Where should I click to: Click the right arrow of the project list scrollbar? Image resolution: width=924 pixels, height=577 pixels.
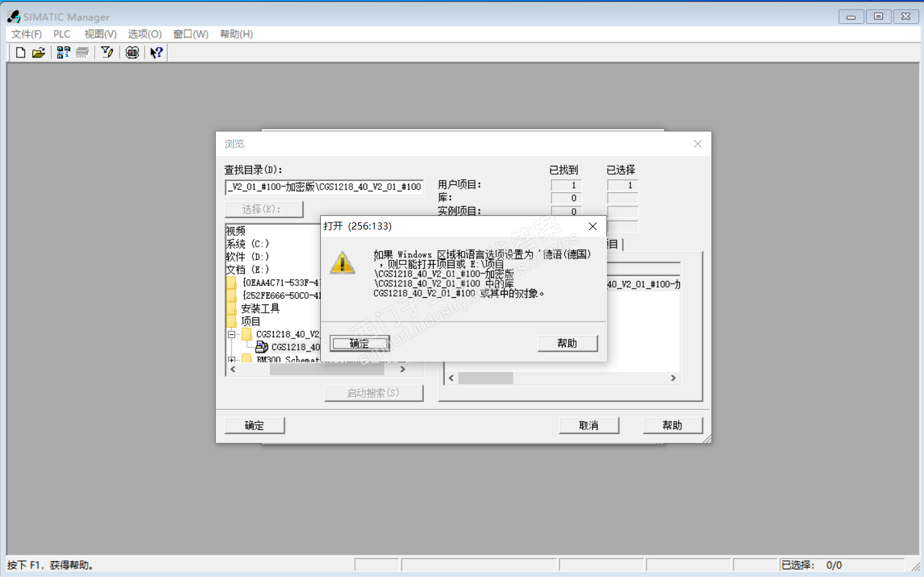click(x=673, y=378)
